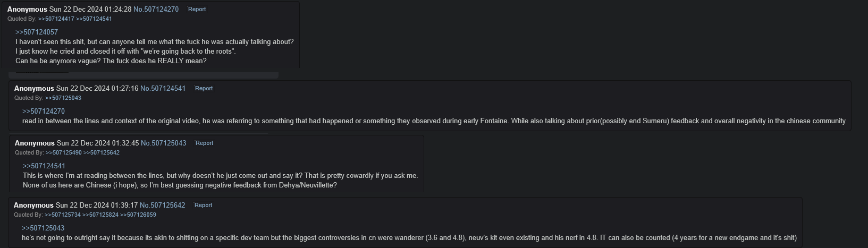The height and width of the screenshot is (248, 868).
Task: Jump to replied post >>507125043 in last post
Action: pos(43,228)
